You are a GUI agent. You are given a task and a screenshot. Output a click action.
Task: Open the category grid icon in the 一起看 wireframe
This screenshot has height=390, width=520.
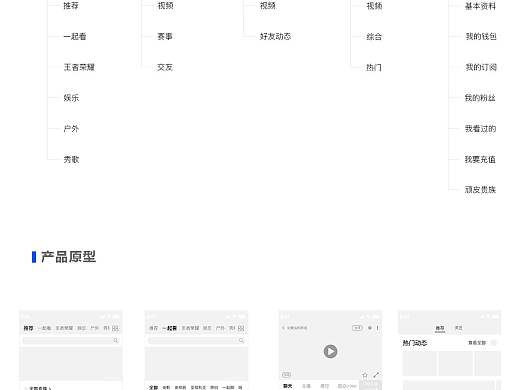pos(241,328)
